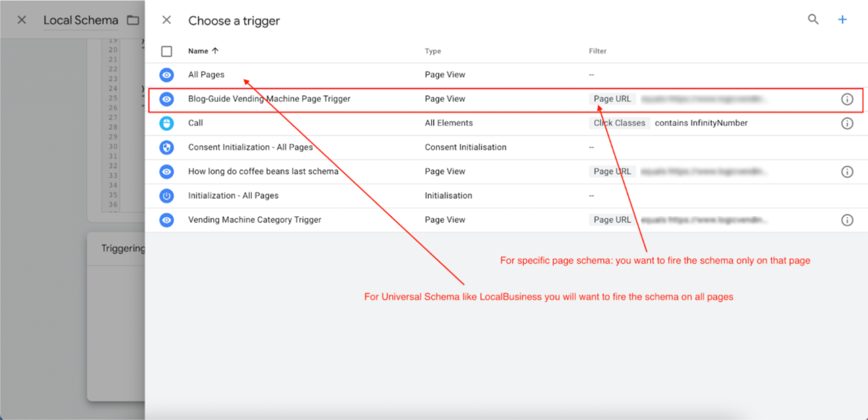Tick the select-all checkbox in header
868x420 pixels.
coord(166,51)
